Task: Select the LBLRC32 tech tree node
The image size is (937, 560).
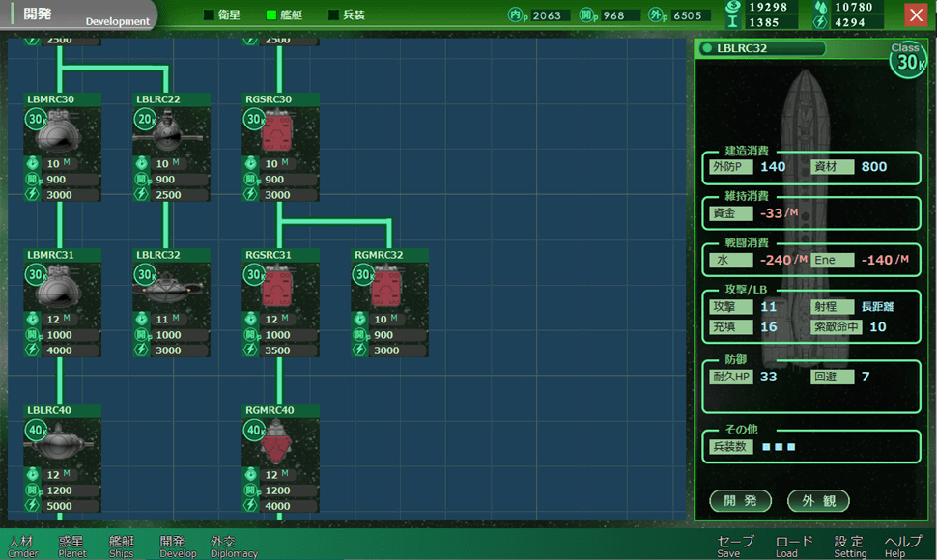Action: pos(172,302)
